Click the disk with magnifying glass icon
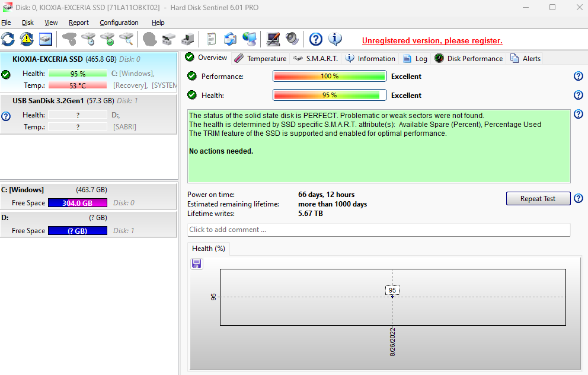This screenshot has height=375, width=588. click(x=126, y=39)
